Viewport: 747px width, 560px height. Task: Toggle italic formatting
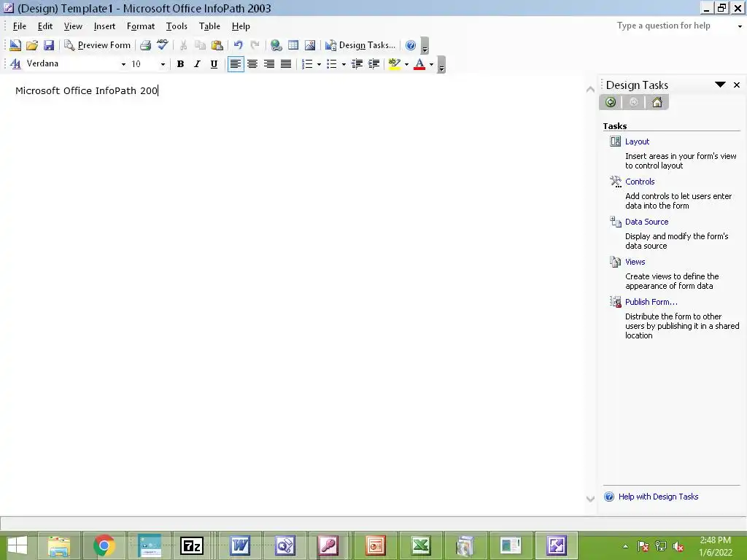[197, 64]
